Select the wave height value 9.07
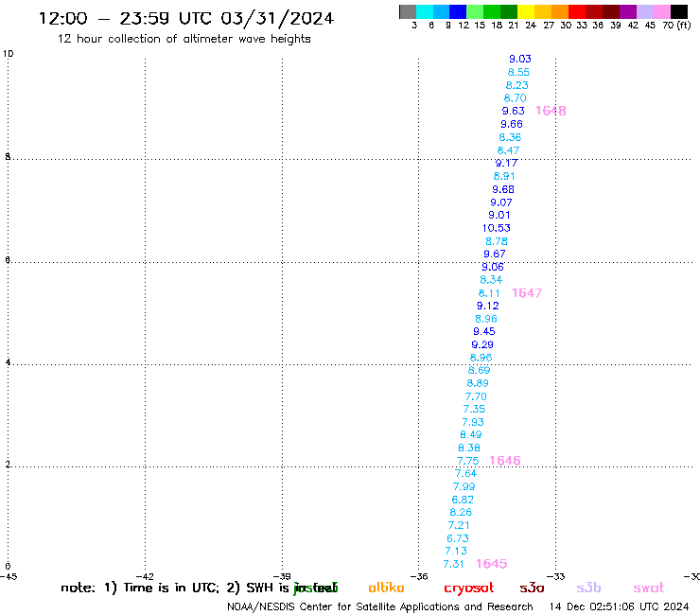 (x=501, y=202)
